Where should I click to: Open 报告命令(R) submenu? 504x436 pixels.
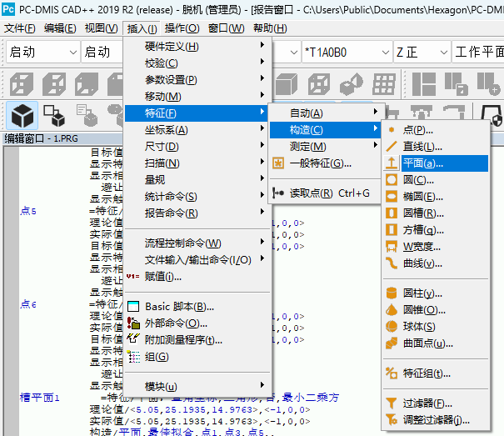click(x=197, y=213)
